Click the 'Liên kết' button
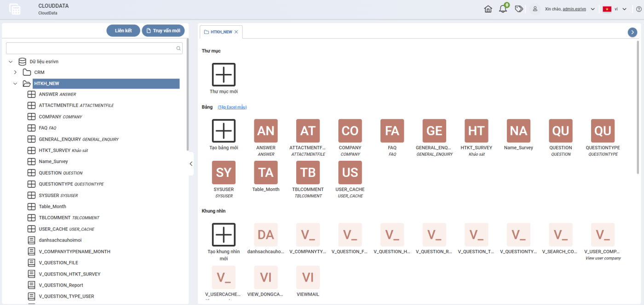This screenshot has width=644, height=305. [x=123, y=31]
